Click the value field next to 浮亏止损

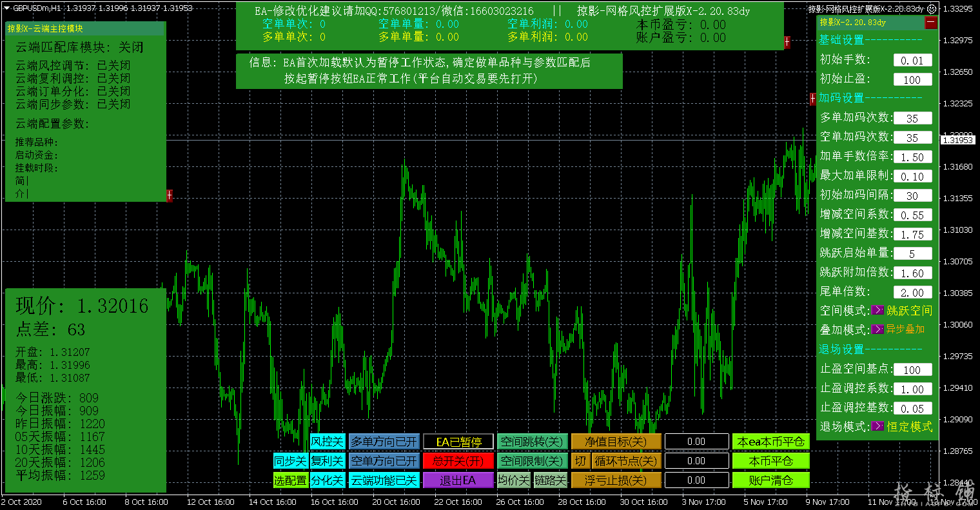click(x=697, y=480)
